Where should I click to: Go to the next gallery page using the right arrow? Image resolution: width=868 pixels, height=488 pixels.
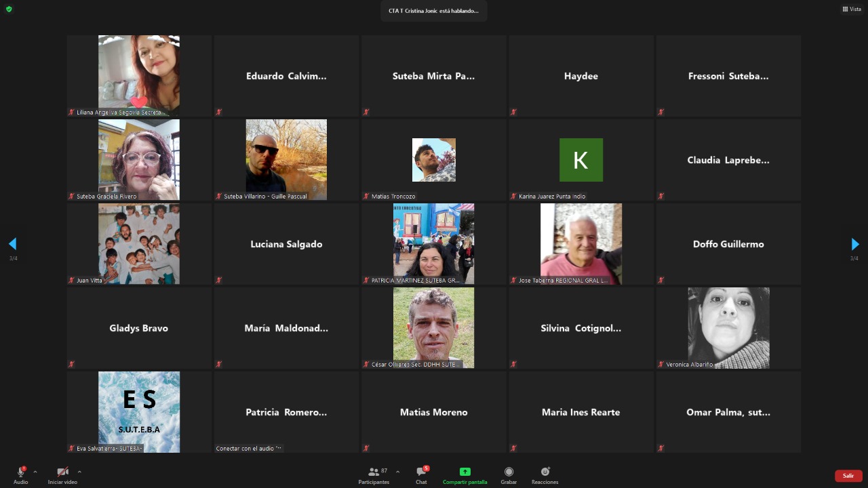pyautogui.click(x=854, y=244)
